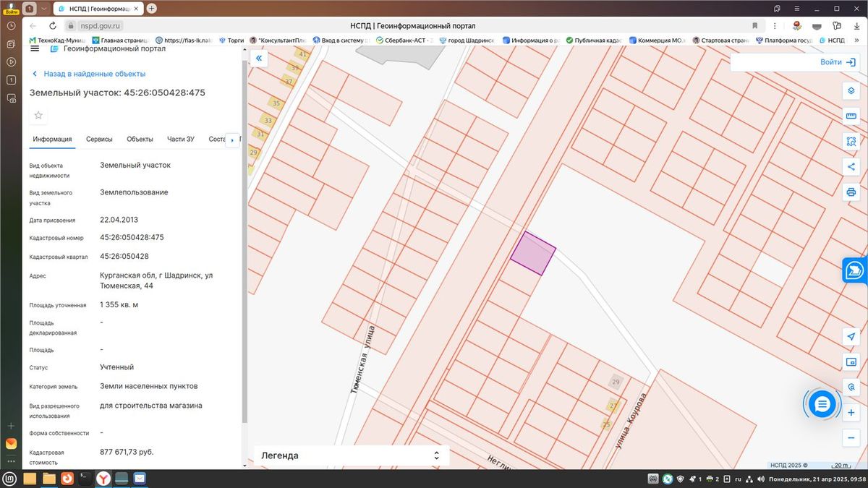Image resolution: width=868 pixels, height=488 pixels.
Task: Zoom out with the minus button
Action: coord(851,437)
